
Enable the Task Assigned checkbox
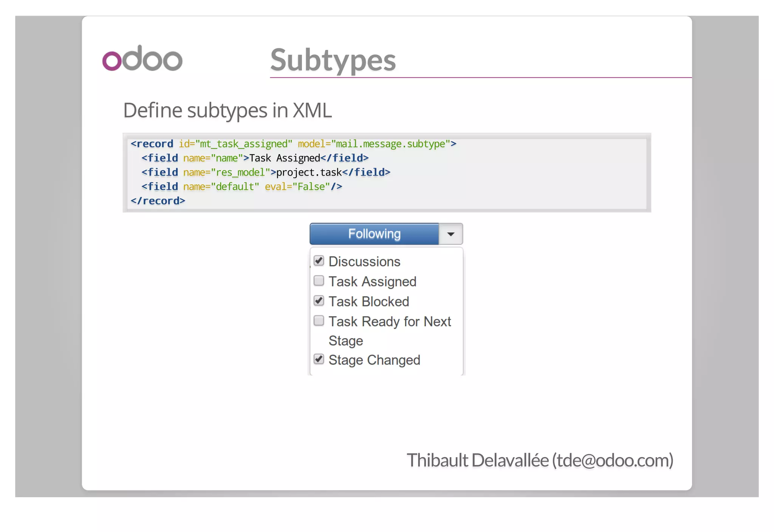319,281
